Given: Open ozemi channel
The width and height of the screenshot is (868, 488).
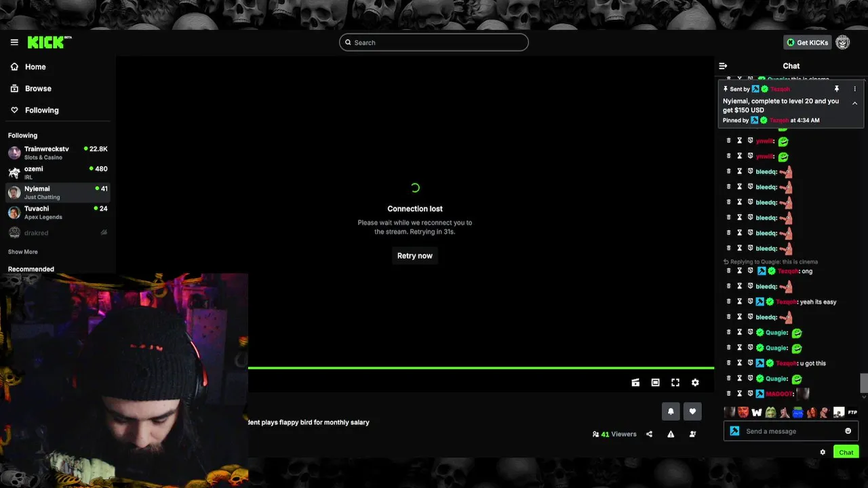Looking at the screenshot, I should coord(58,172).
